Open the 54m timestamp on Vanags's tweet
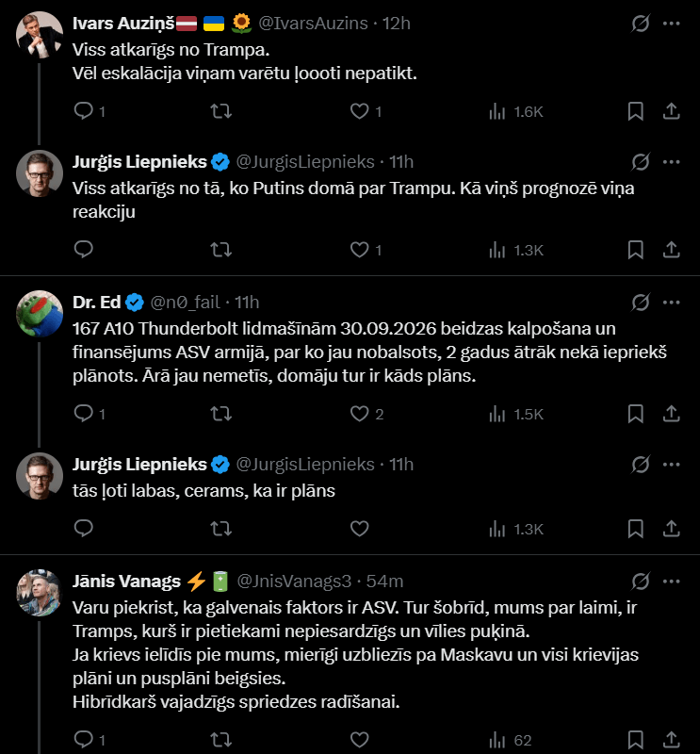 tap(384, 581)
